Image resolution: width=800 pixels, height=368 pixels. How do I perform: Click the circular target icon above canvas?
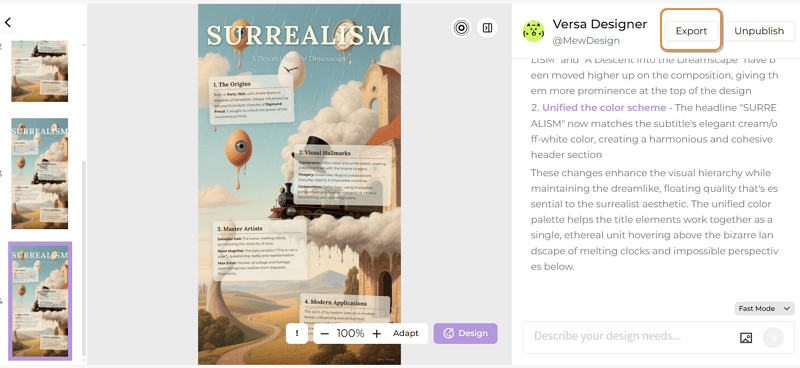(x=461, y=28)
